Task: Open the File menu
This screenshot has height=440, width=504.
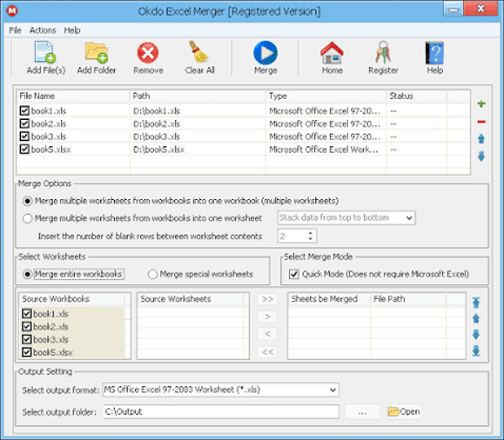Action: coord(15,30)
